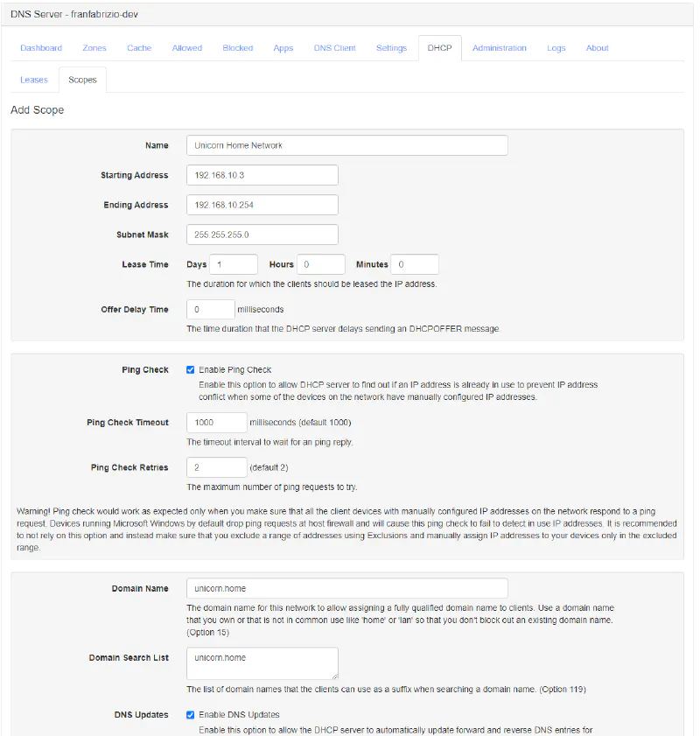Open the Administration tab
The image size is (700, 736).
500,48
